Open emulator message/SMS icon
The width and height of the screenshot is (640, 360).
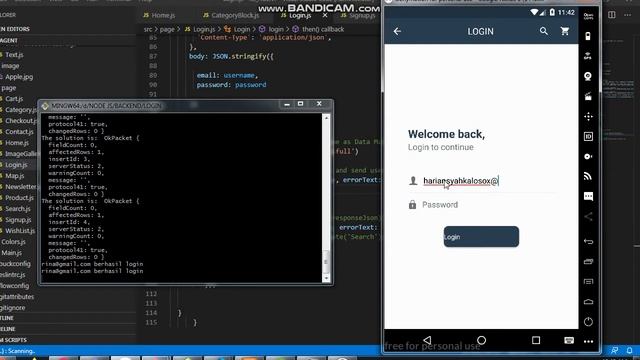click(x=588, y=196)
